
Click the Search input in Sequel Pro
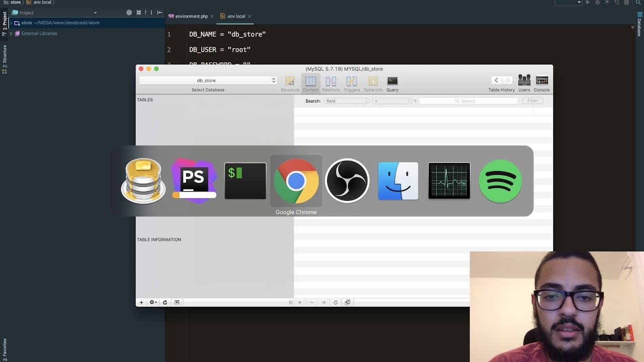pos(468,101)
